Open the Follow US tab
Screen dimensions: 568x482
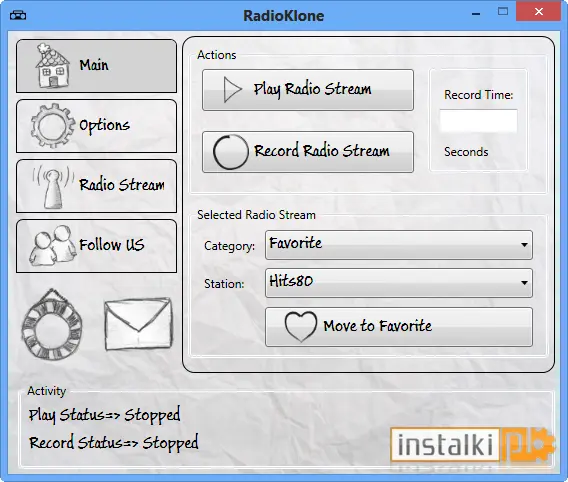point(96,246)
